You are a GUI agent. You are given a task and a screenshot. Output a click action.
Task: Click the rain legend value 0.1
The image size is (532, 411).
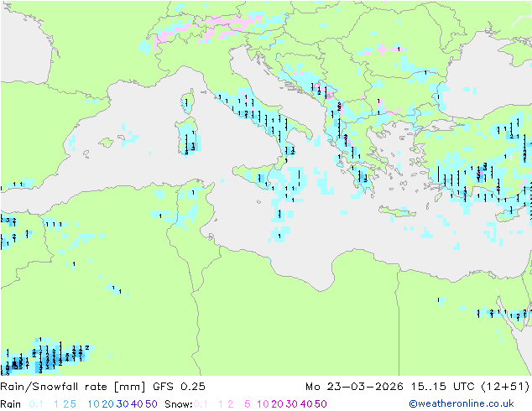(36, 404)
